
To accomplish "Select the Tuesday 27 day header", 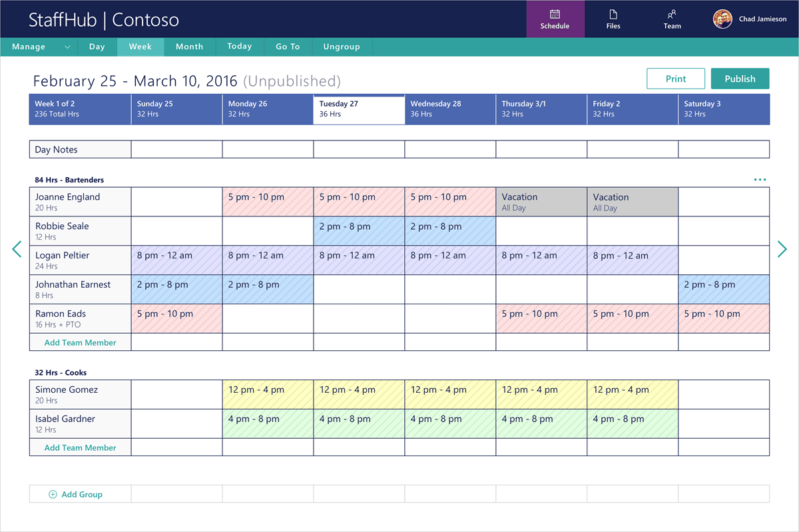I will click(359, 109).
